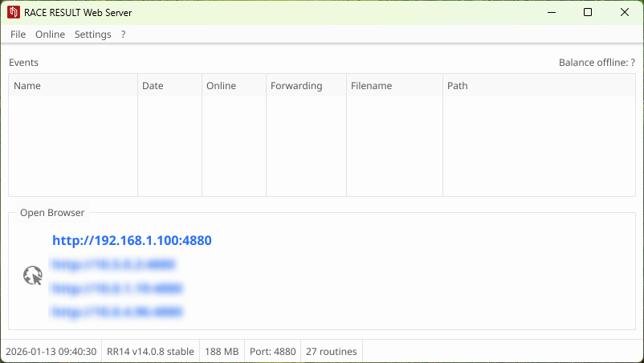The height and width of the screenshot is (363, 644).
Task: Click the 27 routines status field
Action: coord(332,352)
